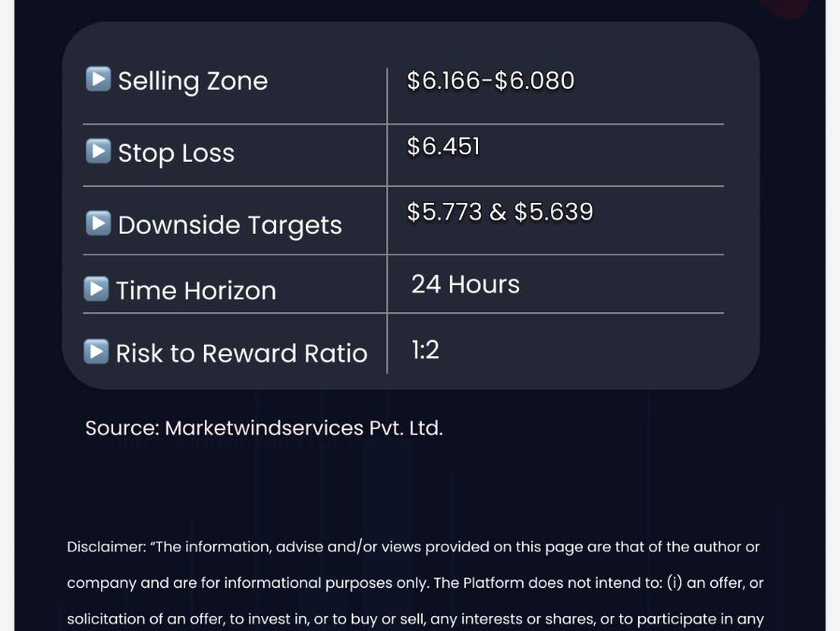The image size is (840, 631).
Task: Click the $6.451 stop loss value
Action: pyautogui.click(x=443, y=147)
